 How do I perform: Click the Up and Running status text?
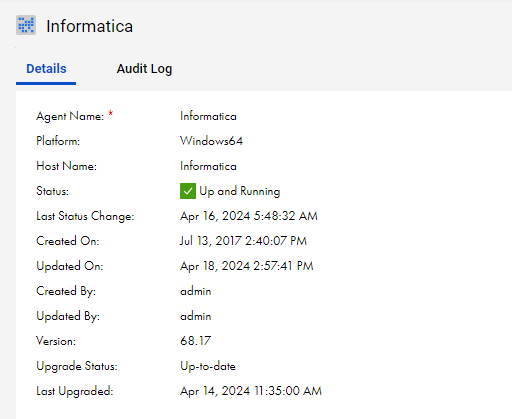[x=240, y=191]
